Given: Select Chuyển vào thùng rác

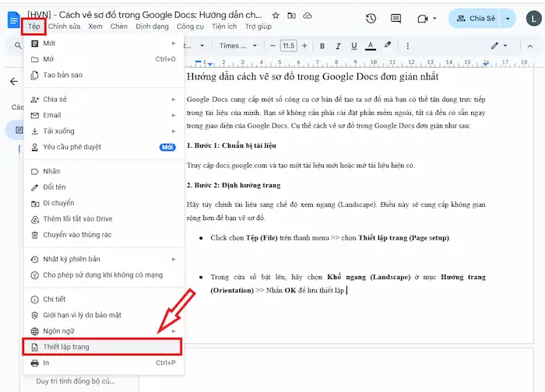Looking at the screenshot, I should (x=104, y=235).
